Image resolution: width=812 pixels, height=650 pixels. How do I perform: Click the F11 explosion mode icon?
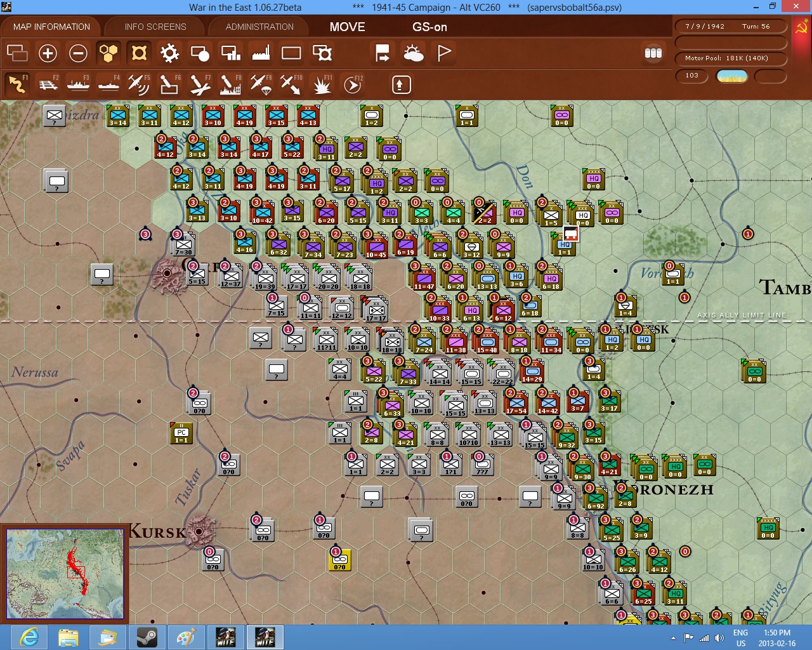(x=322, y=84)
